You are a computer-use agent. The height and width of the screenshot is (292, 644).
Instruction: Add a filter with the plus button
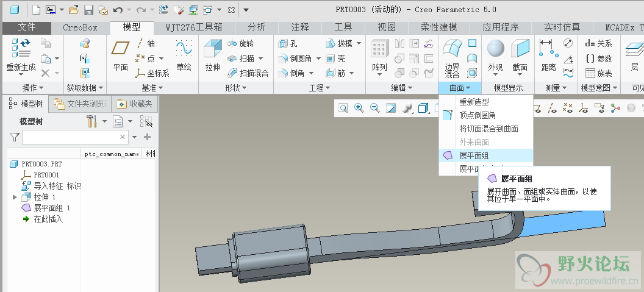click(148, 137)
